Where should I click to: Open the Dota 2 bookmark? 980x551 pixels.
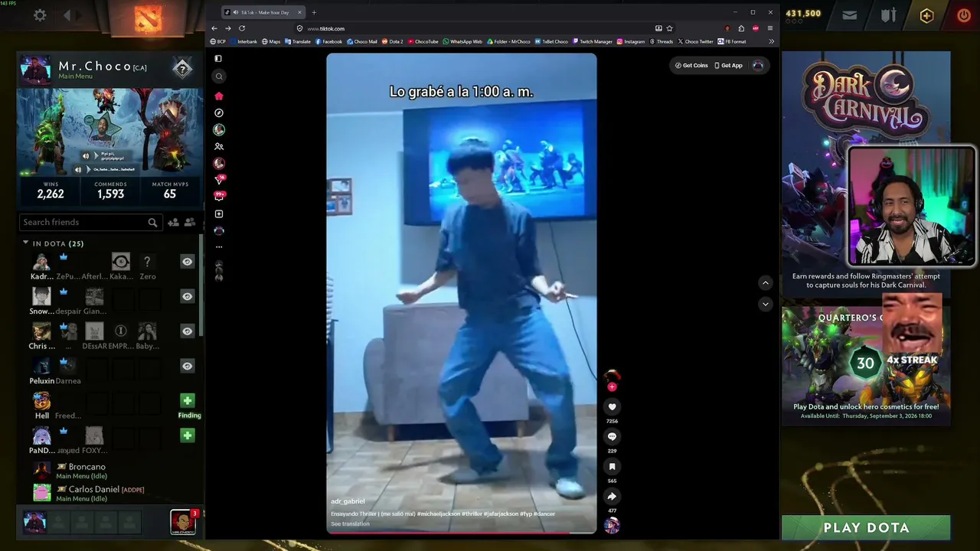point(392,41)
